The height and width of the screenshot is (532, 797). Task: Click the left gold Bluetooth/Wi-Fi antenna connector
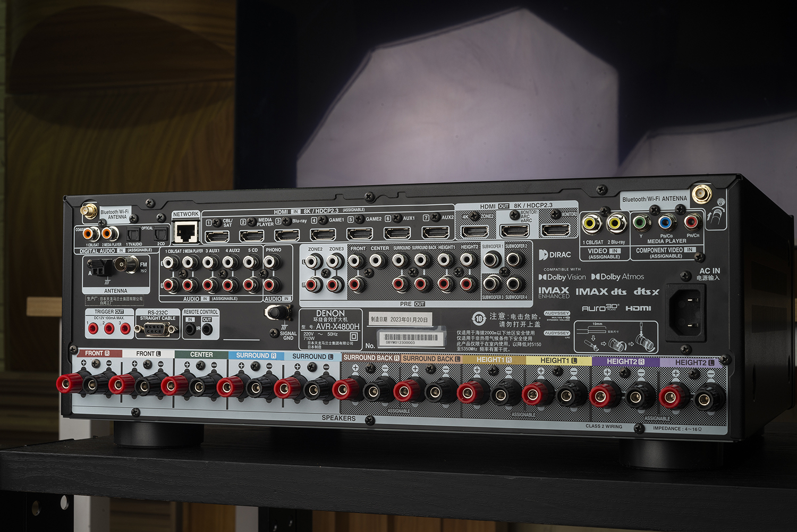89,211
